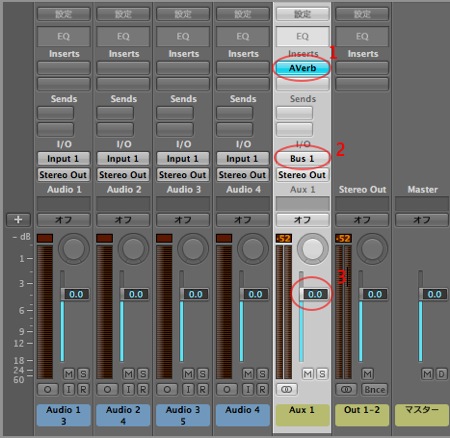Screen dimensions: 450x438
Task: Open first Sends slot on Audio 1
Action: point(55,113)
